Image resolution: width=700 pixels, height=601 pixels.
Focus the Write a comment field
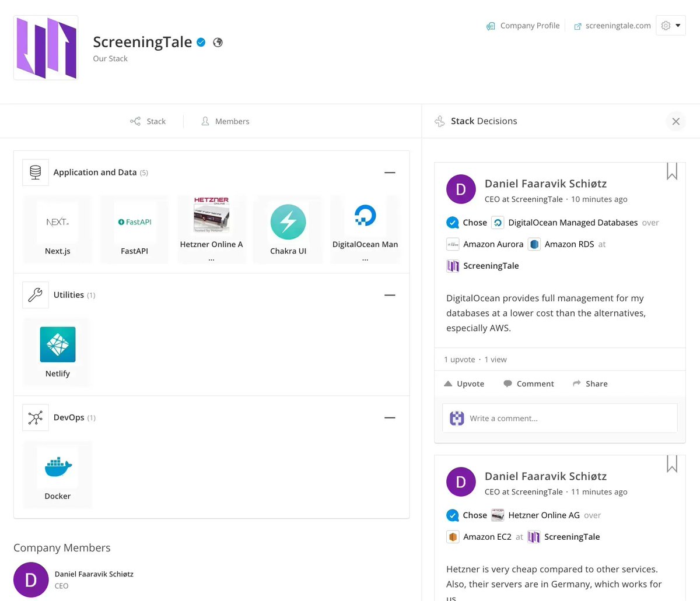point(560,418)
